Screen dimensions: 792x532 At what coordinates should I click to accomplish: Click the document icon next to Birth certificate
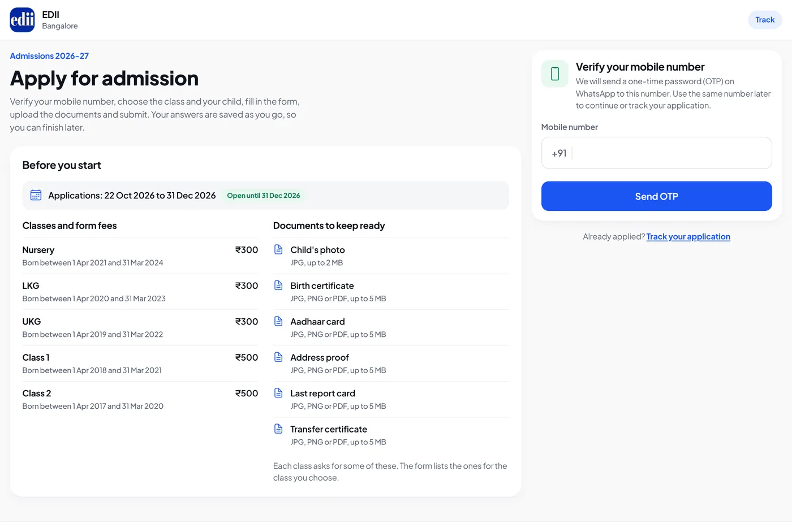[278, 286]
